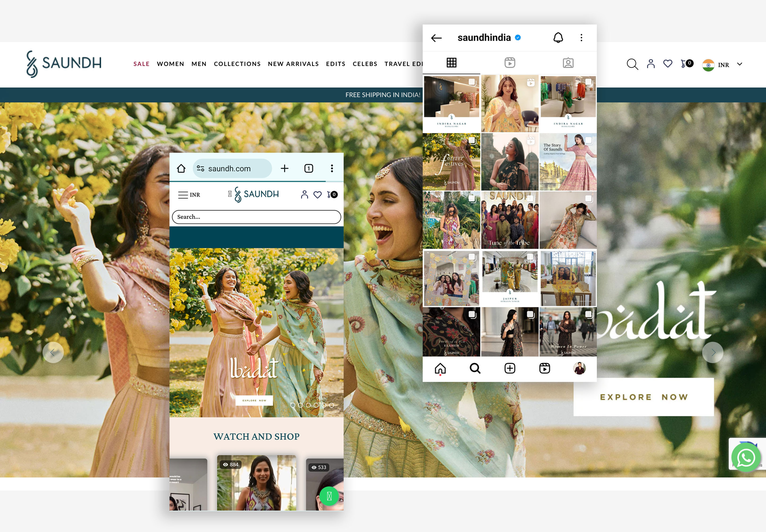Open the Jaipur Horizon Tower store post
Viewport: 766px width, 532px height.
tap(510, 278)
